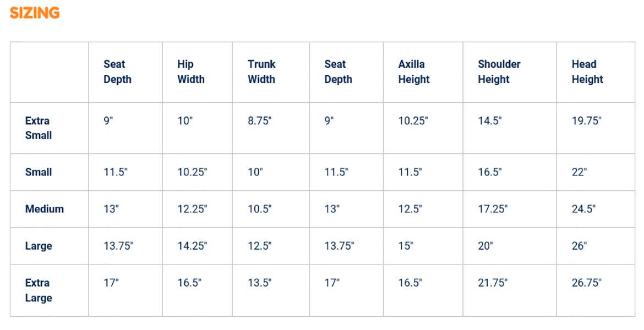Select the 21.75" Shoulder Height cell

click(x=492, y=283)
